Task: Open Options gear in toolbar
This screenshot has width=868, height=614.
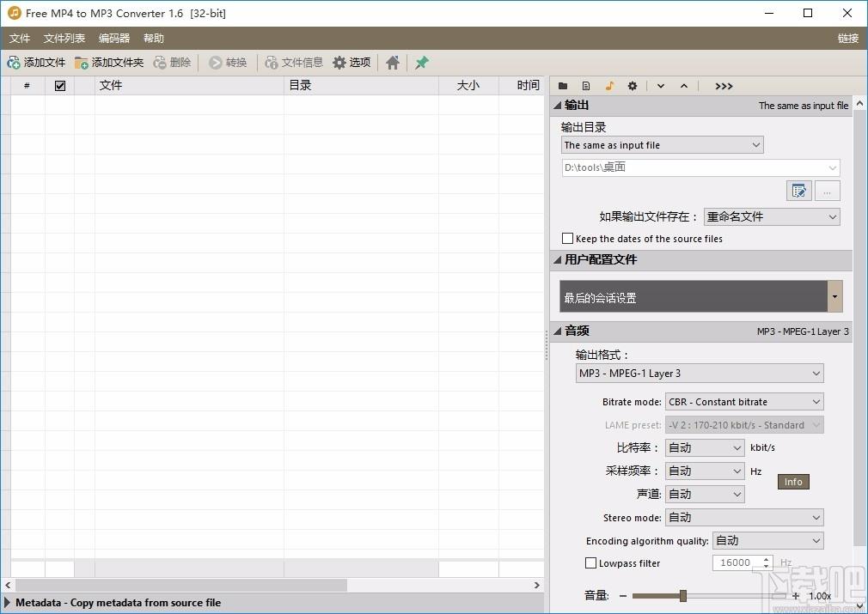Action: point(351,63)
